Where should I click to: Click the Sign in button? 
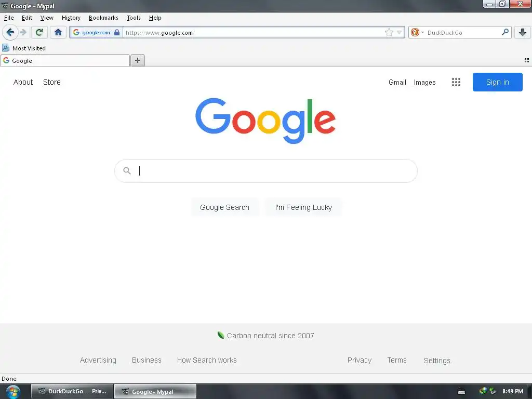coord(497,82)
